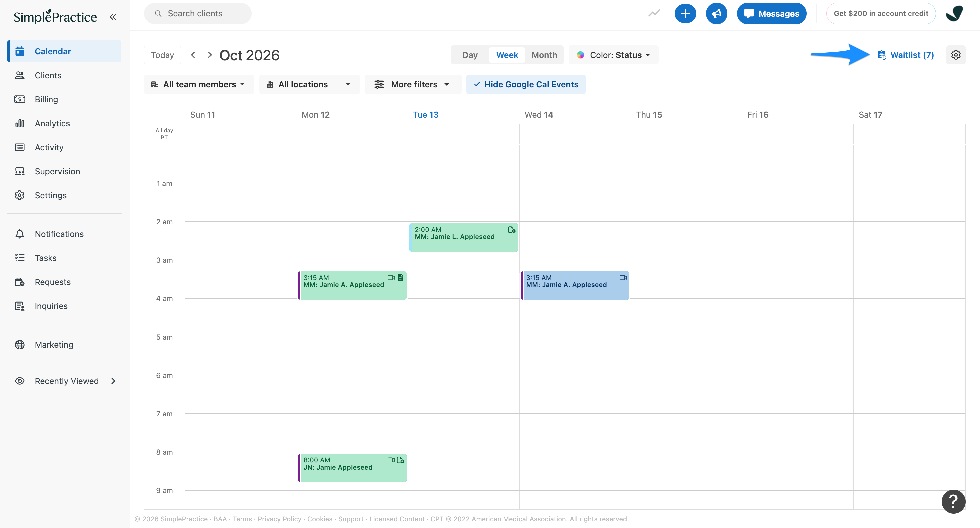Screen dimensions: 980x528
Task: Go to next week arrow
Action: pyautogui.click(x=210, y=55)
